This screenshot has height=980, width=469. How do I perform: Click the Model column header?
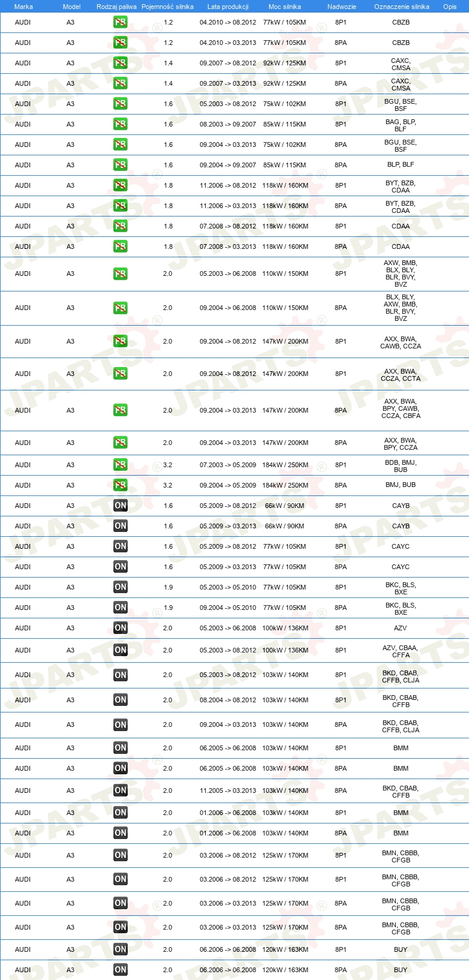coord(71,7)
